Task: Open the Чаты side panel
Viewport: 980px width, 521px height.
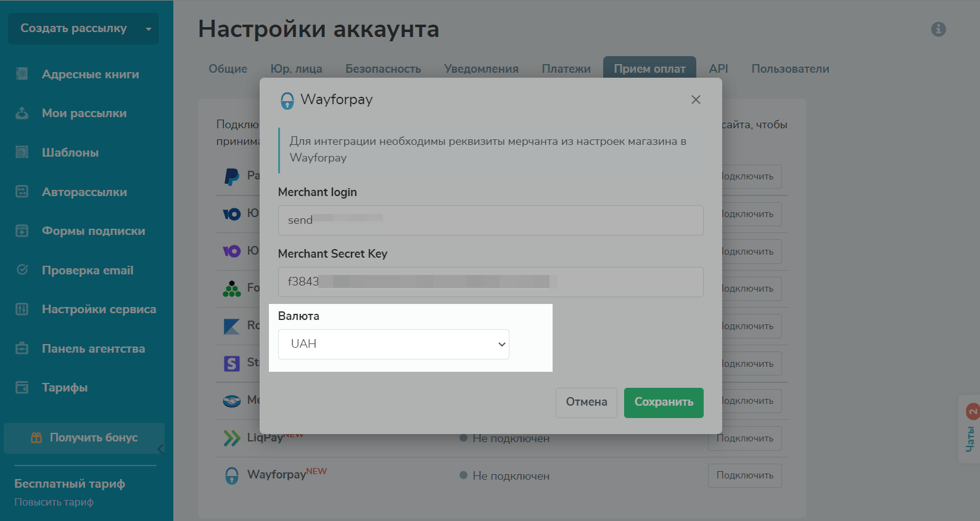Action: (970, 429)
